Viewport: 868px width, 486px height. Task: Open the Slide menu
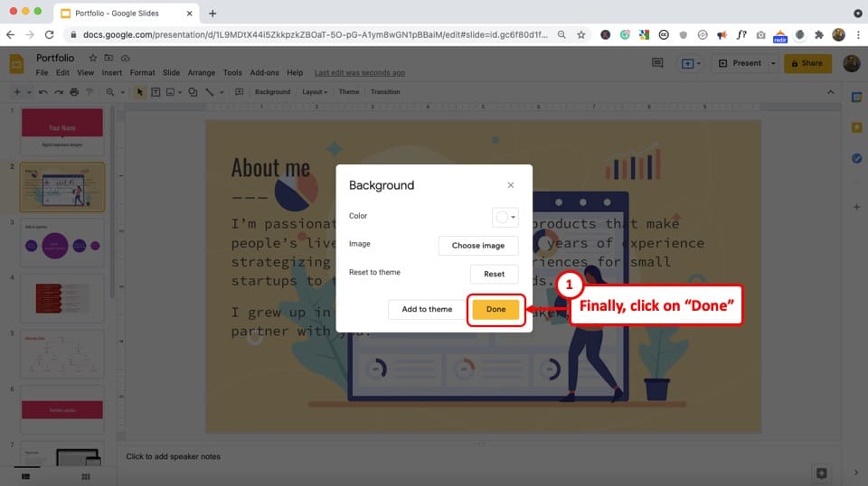click(x=171, y=72)
